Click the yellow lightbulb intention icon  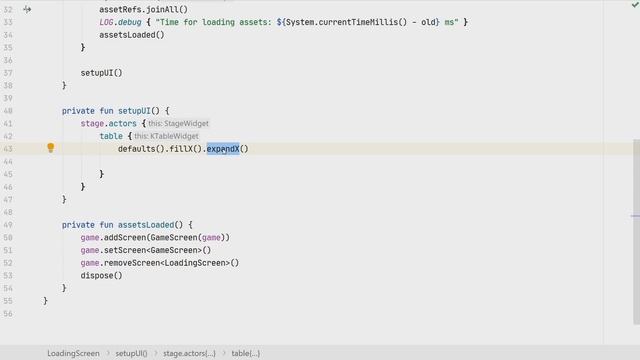[x=51, y=148]
